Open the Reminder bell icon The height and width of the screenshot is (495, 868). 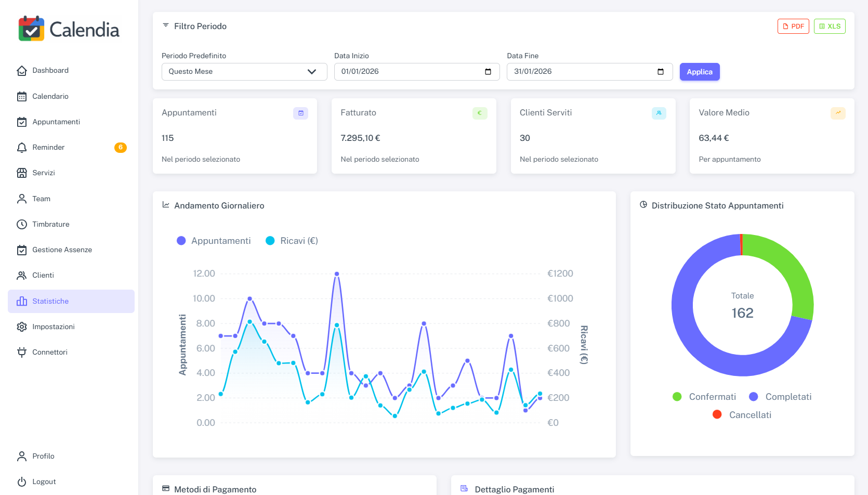[x=22, y=148]
